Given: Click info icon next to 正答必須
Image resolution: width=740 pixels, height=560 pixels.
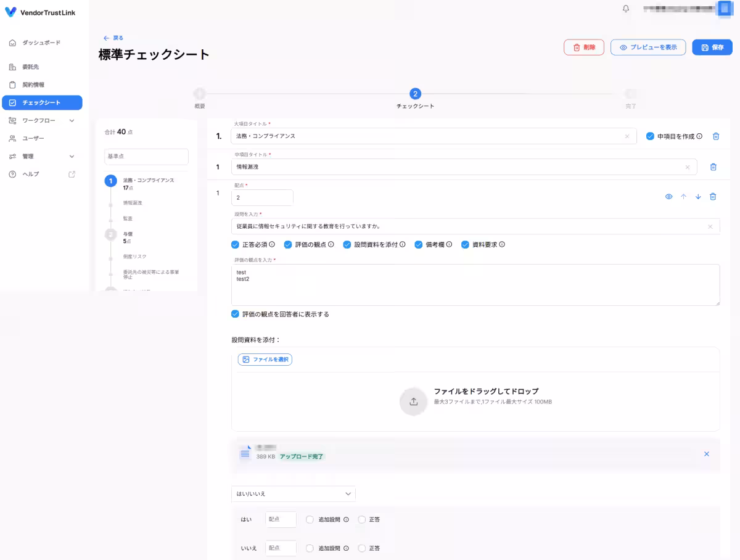Looking at the screenshot, I should pyautogui.click(x=272, y=244).
